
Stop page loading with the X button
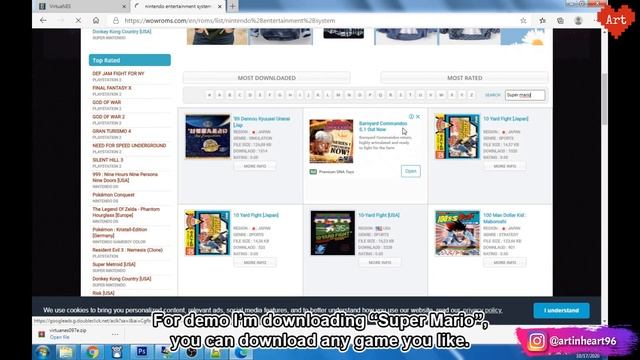[78, 20]
